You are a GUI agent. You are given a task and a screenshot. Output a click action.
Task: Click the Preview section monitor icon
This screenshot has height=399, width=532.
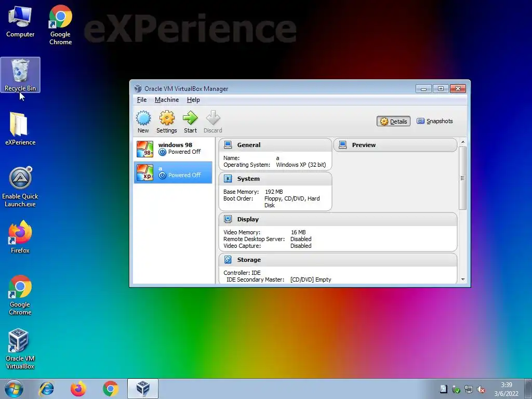[343, 145]
